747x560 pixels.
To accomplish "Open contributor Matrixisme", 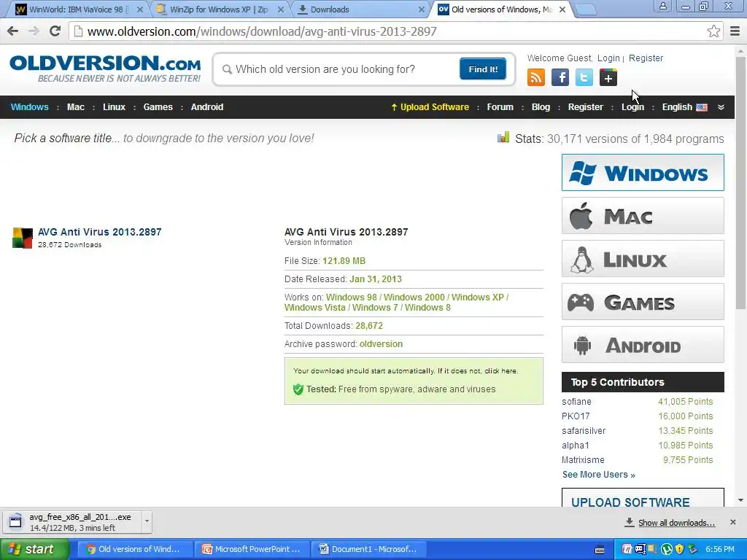I will point(583,460).
